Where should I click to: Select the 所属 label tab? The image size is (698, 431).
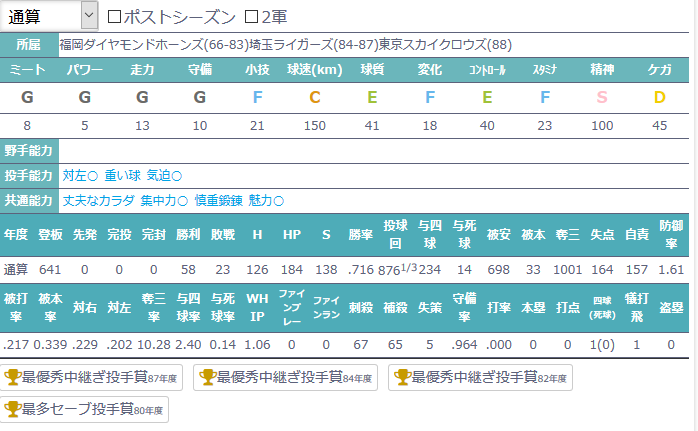click(x=29, y=45)
